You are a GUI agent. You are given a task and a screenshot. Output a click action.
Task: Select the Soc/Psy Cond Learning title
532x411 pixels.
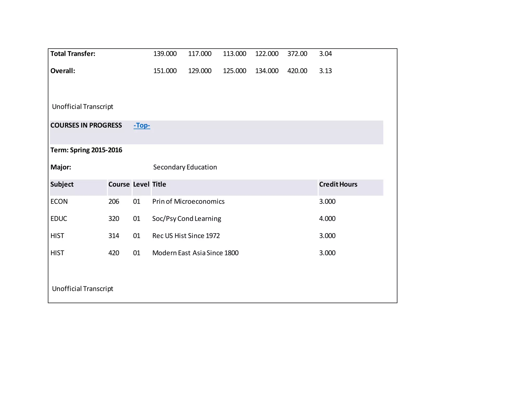[x=187, y=219]
